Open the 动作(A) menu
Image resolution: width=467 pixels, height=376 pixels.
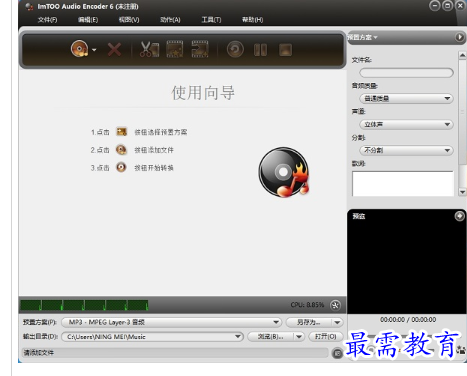(170, 20)
